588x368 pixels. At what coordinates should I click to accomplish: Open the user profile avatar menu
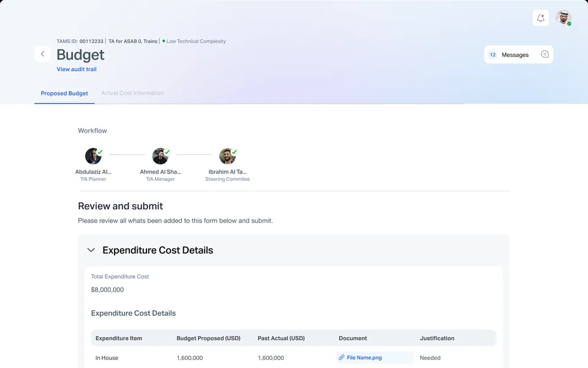(x=563, y=18)
